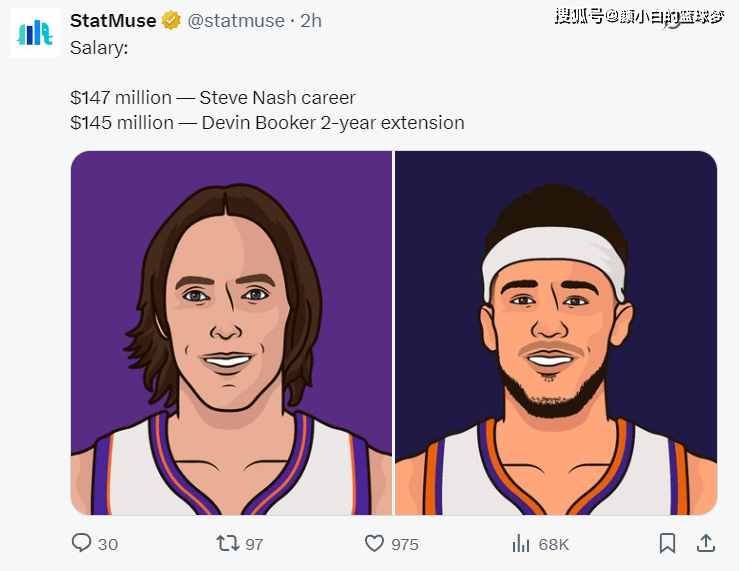Click the like count 975
The height and width of the screenshot is (571, 739).
pos(405,544)
